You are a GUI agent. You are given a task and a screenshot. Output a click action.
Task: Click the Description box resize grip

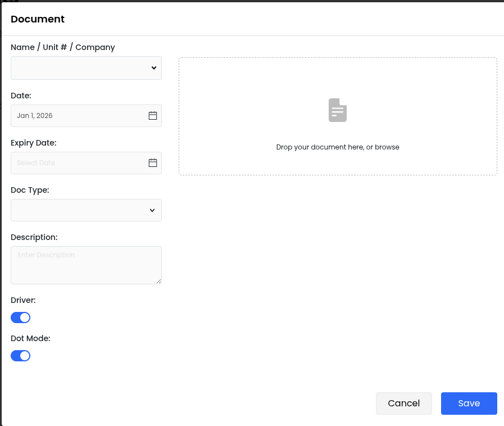[158, 281]
